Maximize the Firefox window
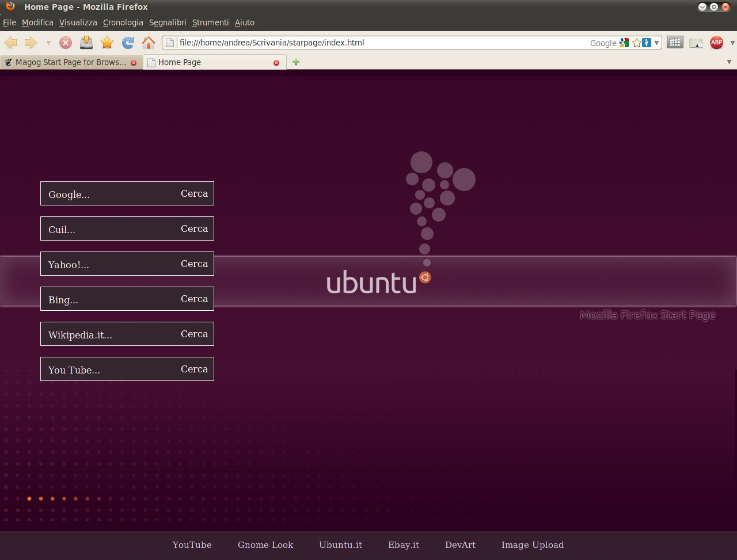This screenshot has width=737, height=560. pyautogui.click(x=714, y=7)
